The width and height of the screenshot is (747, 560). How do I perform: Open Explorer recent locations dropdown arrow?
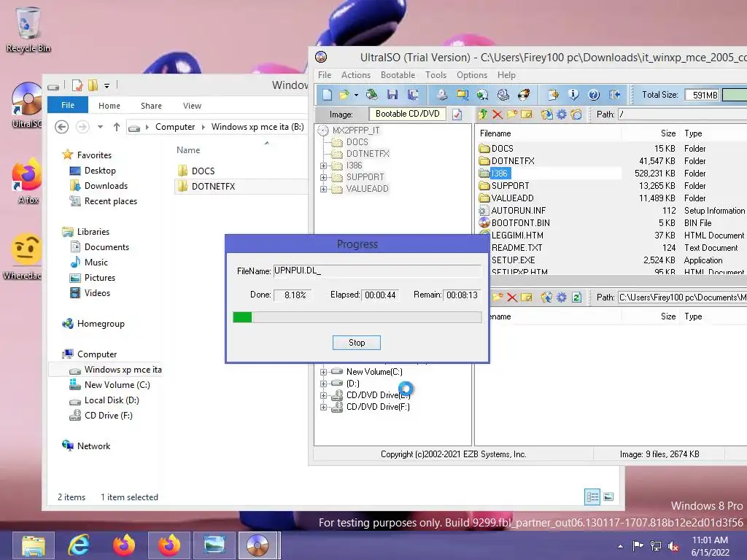pos(100,127)
